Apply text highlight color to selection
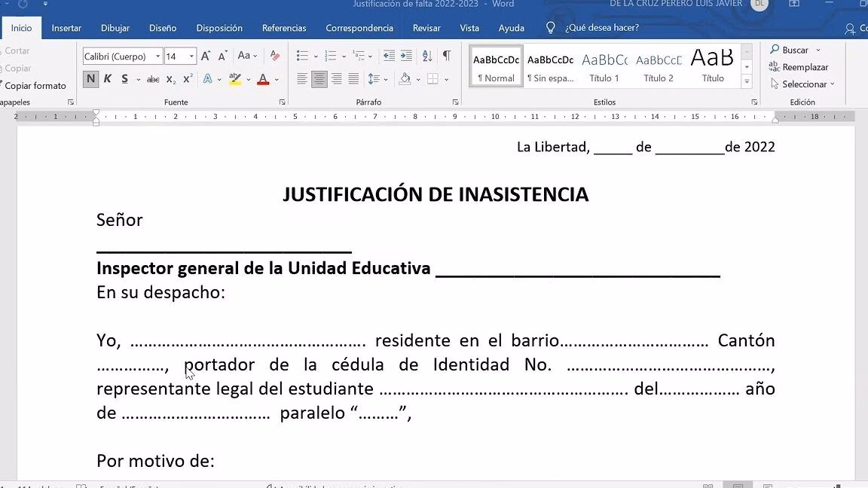The height and width of the screenshot is (488, 868). pos(235,78)
